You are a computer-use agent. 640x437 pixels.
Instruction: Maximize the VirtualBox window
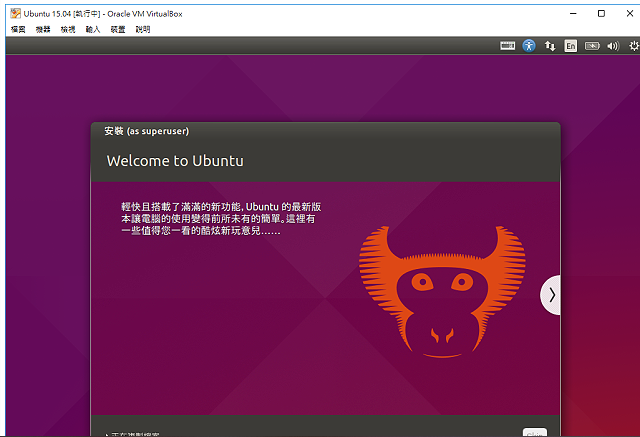point(601,13)
